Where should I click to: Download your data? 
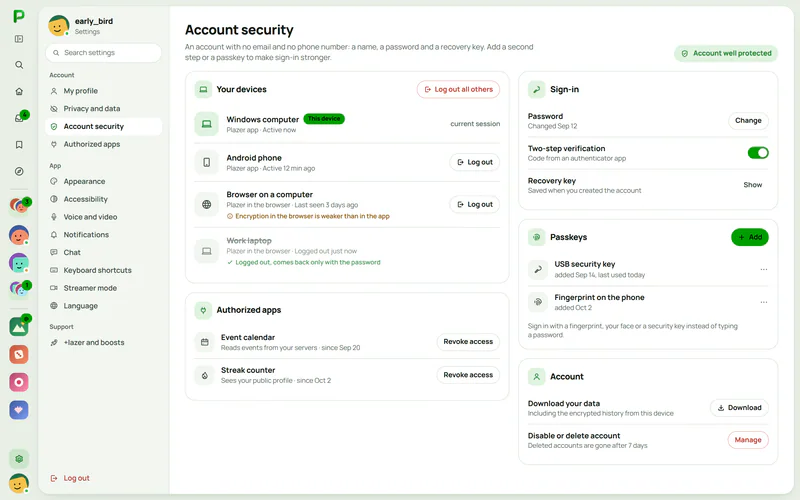[739, 408]
